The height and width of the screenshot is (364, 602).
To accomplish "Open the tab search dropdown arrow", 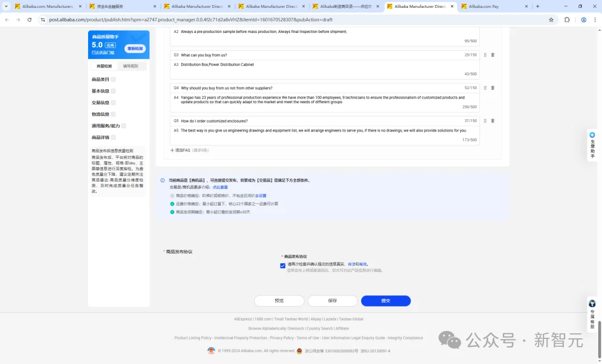I will 7,6.
